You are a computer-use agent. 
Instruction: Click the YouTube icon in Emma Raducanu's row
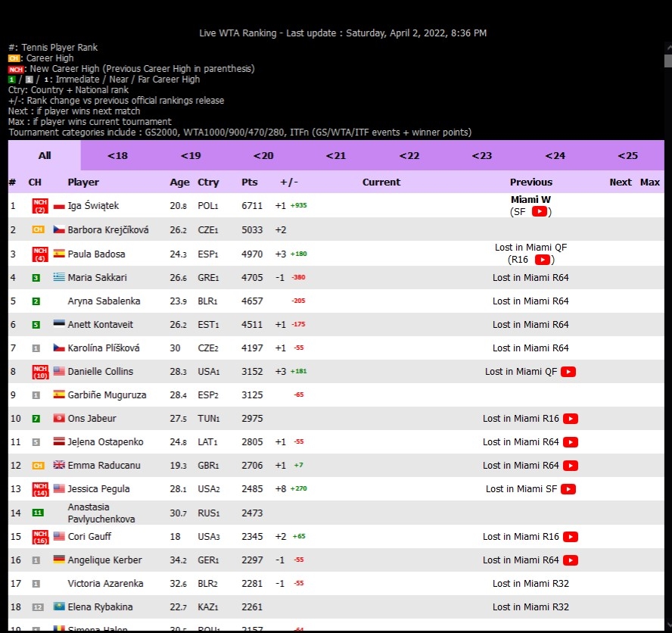(x=571, y=466)
